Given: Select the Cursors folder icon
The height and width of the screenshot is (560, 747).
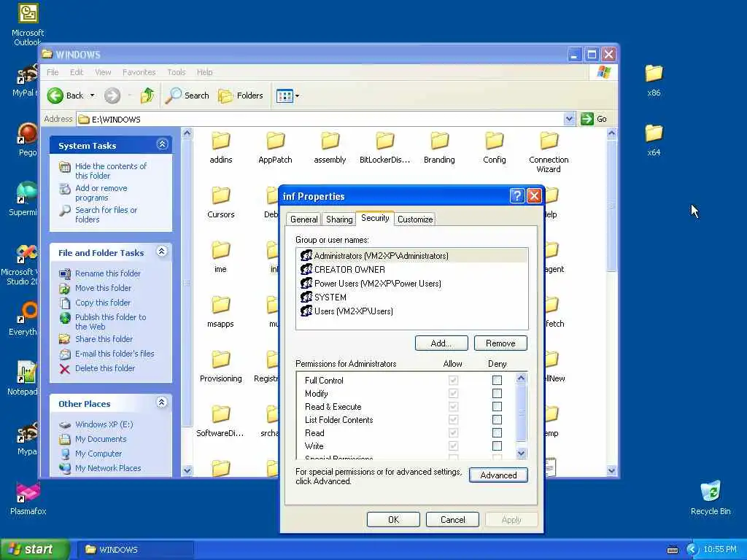Looking at the screenshot, I should [x=221, y=195].
